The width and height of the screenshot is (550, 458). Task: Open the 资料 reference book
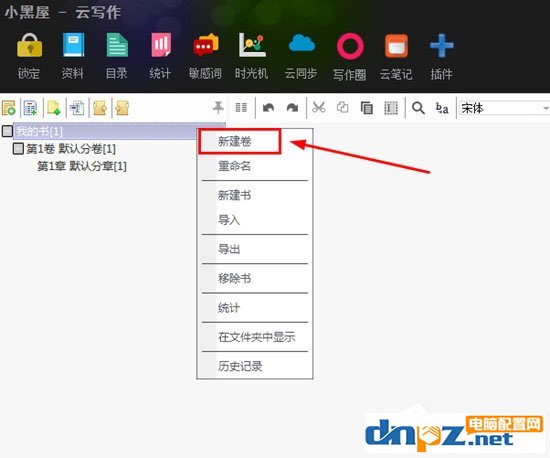click(73, 45)
